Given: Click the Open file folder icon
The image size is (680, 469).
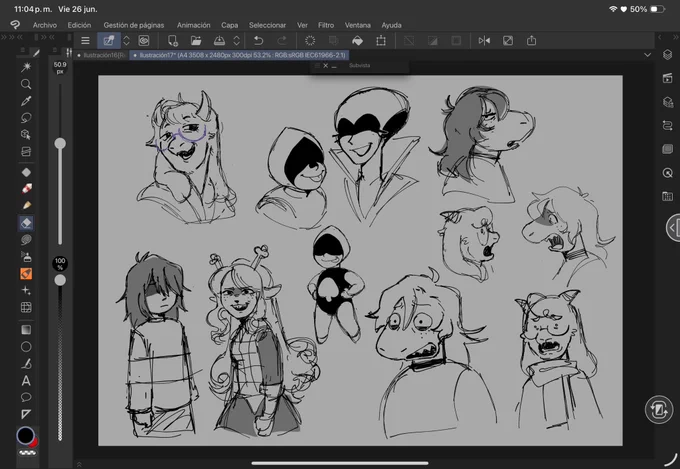Looking at the screenshot, I should pyautogui.click(x=196, y=41).
